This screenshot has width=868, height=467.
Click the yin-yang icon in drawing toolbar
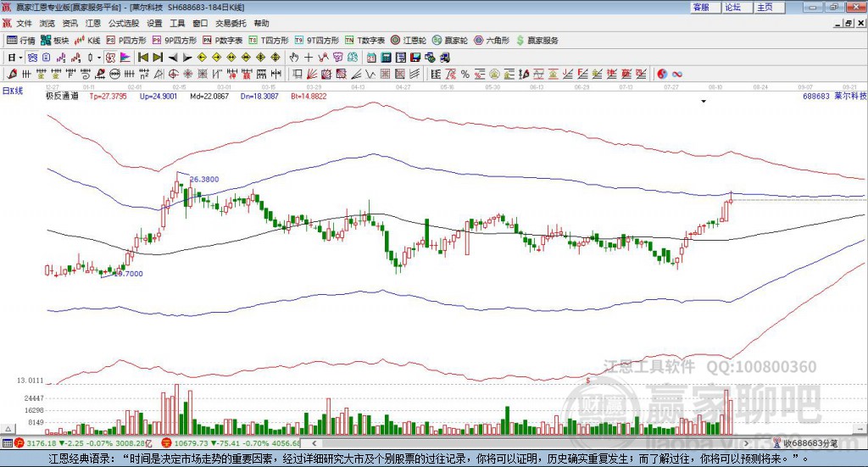coord(662,75)
